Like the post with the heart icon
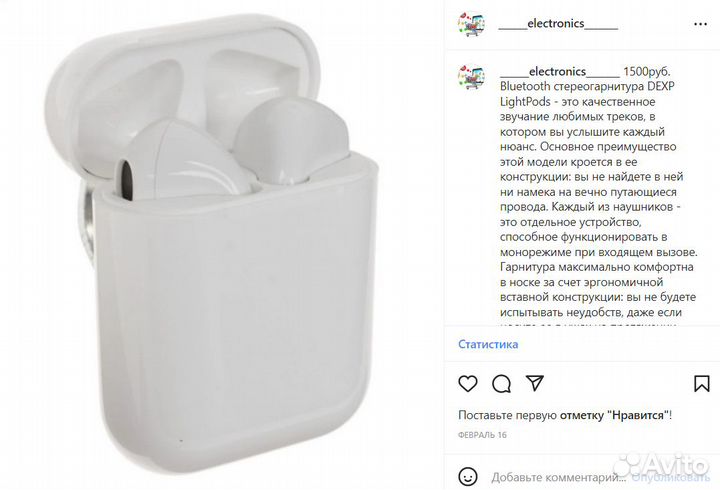 click(x=468, y=383)
